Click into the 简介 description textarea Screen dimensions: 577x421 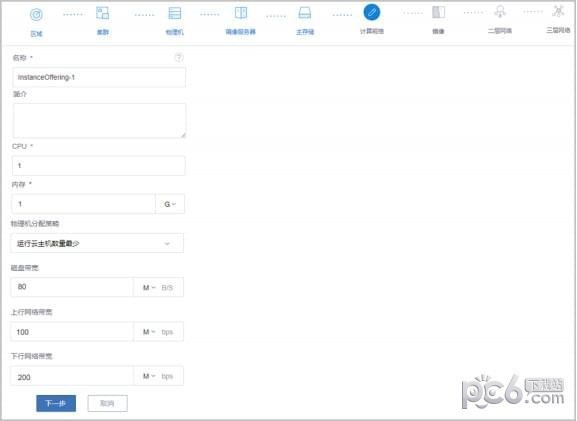(99, 121)
